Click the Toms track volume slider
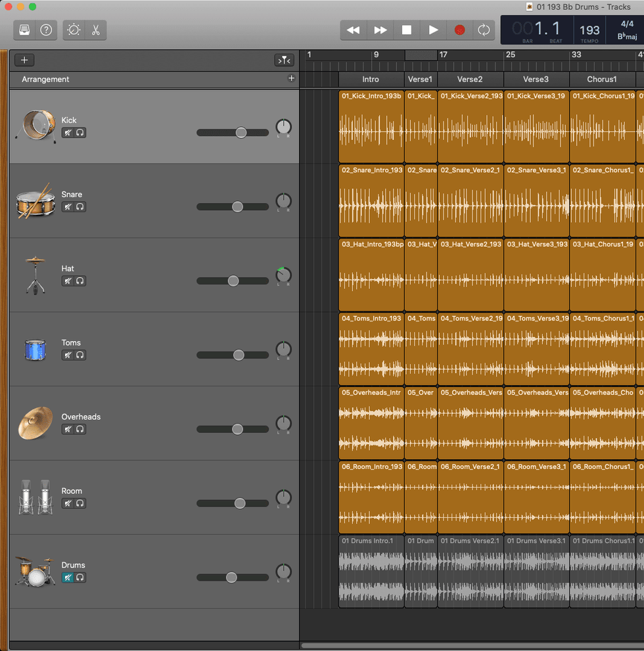The height and width of the screenshot is (651, 644). point(239,355)
